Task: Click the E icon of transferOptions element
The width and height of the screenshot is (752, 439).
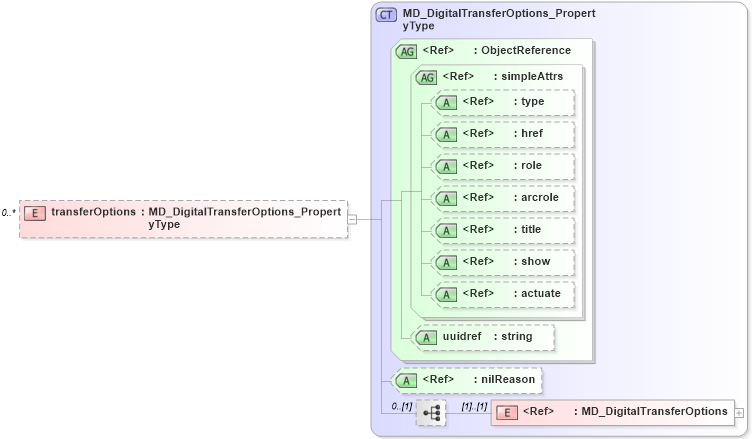Action: pyautogui.click(x=35, y=214)
